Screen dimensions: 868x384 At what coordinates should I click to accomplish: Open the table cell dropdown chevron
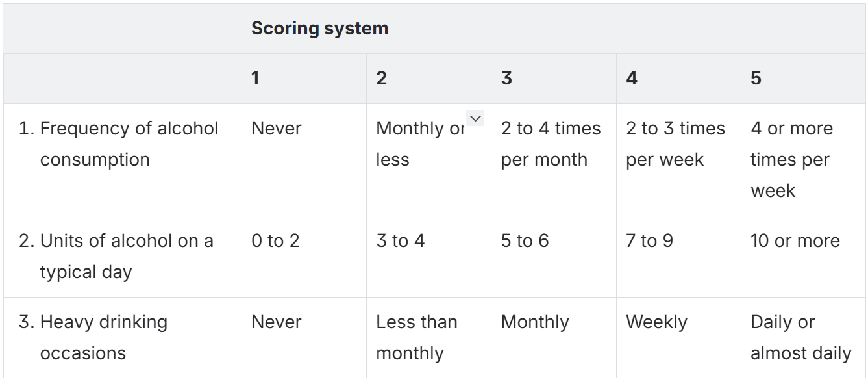coord(475,118)
